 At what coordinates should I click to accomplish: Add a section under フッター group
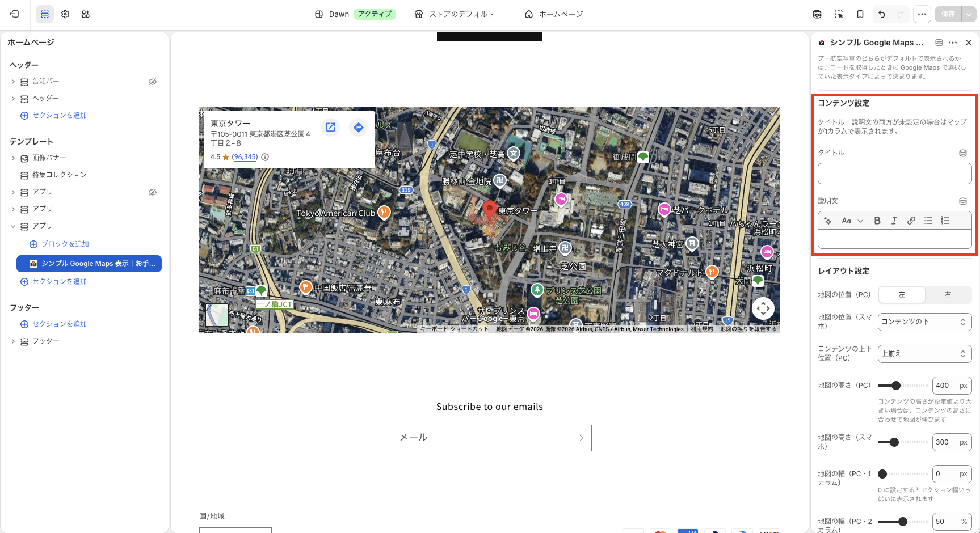pyautogui.click(x=54, y=324)
